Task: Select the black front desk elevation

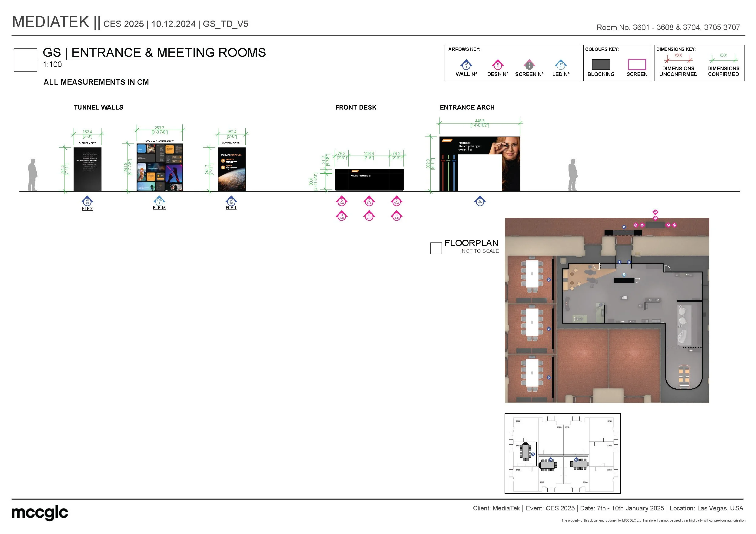Action: click(x=369, y=180)
